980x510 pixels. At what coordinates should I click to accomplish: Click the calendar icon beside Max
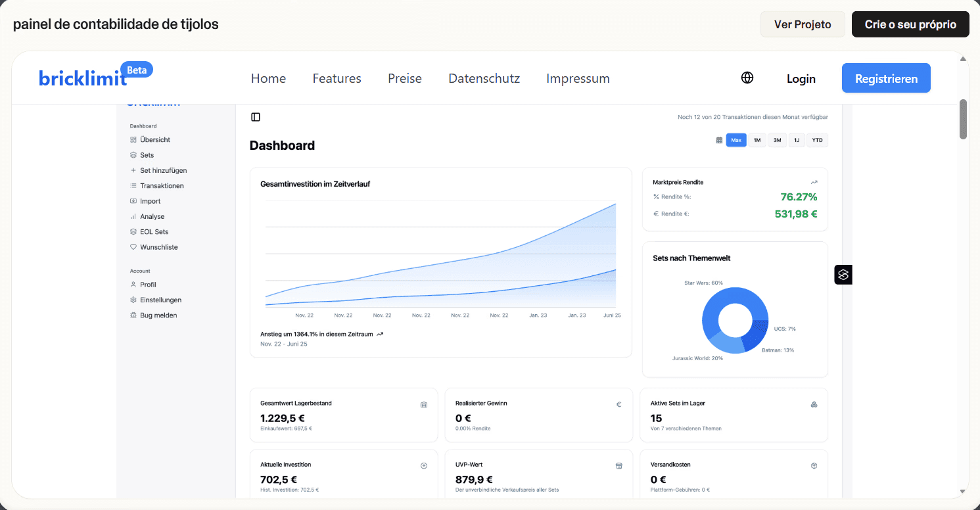[x=719, y=140]
